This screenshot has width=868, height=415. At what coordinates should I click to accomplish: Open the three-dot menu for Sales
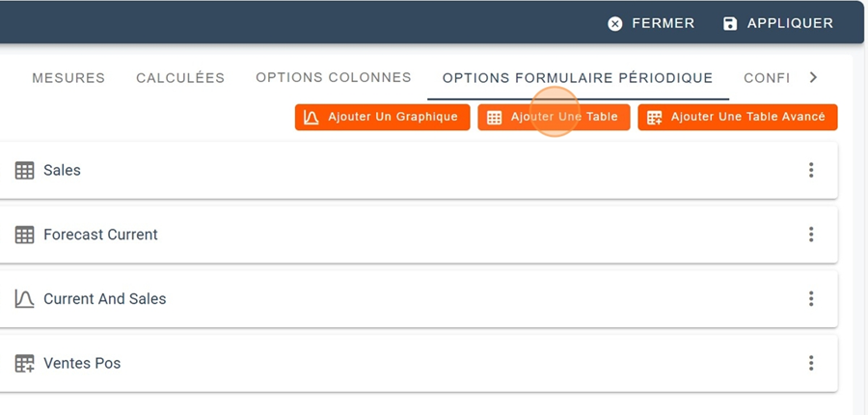(x=811, y=170)
